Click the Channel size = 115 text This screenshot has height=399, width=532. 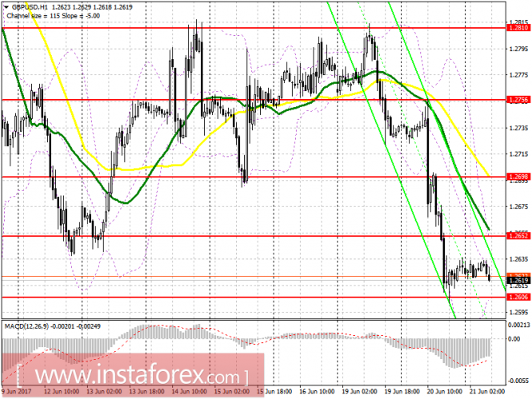[x=29, y=13]
